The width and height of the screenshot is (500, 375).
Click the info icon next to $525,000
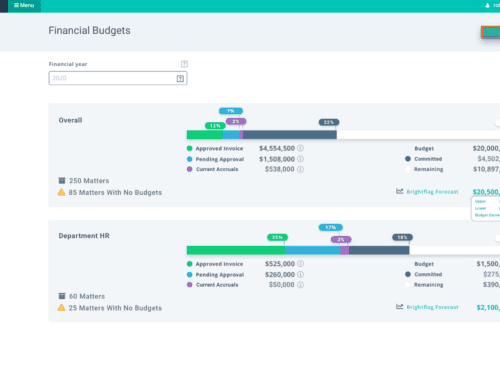(300, 264)
